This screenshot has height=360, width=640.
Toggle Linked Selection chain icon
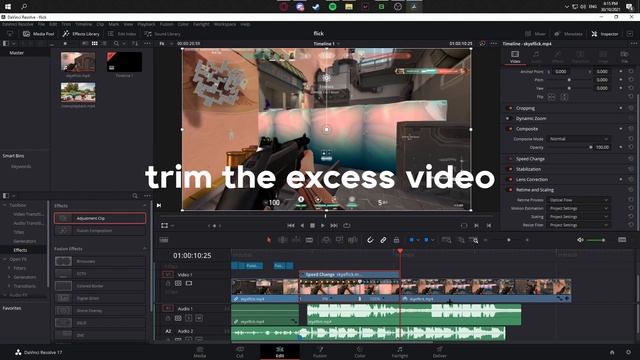(x=383, y=240)
